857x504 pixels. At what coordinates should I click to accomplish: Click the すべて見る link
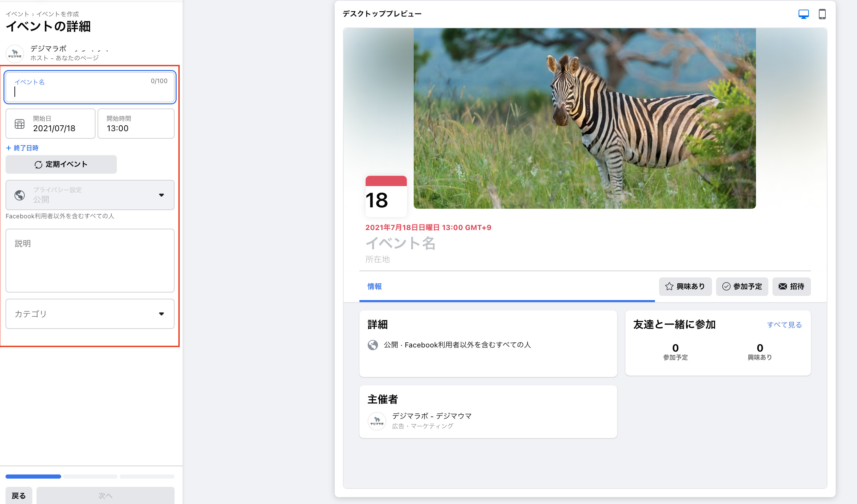point(784,325)
